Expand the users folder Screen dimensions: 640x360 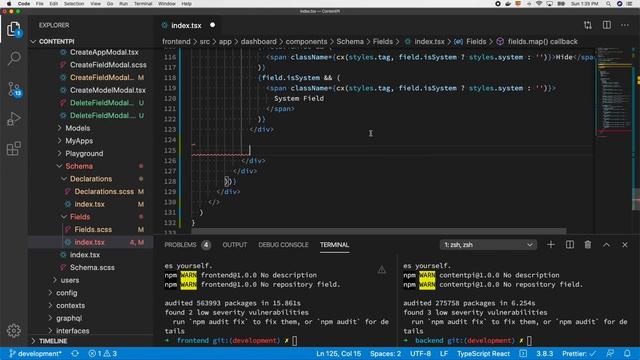pos(70,280)
